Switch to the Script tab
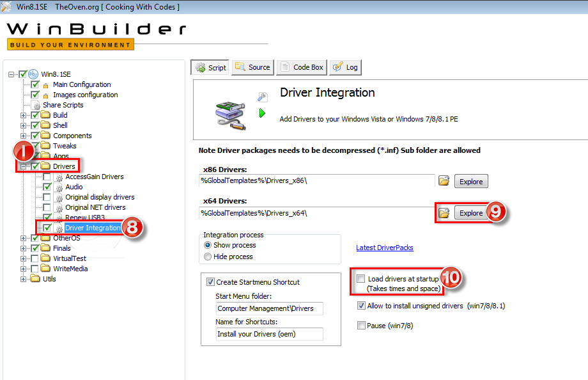The width and height of the screenshot is (588, 380). click(x=210, y=67)
